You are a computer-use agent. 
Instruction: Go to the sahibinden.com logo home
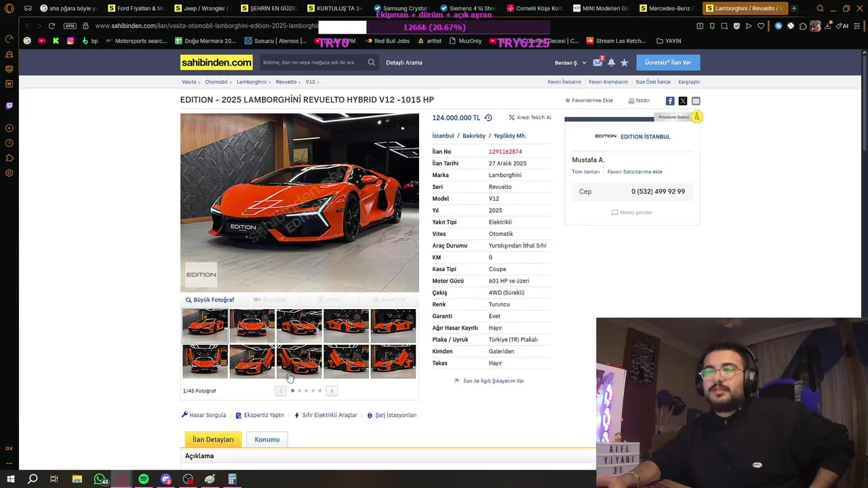[216, 62]
